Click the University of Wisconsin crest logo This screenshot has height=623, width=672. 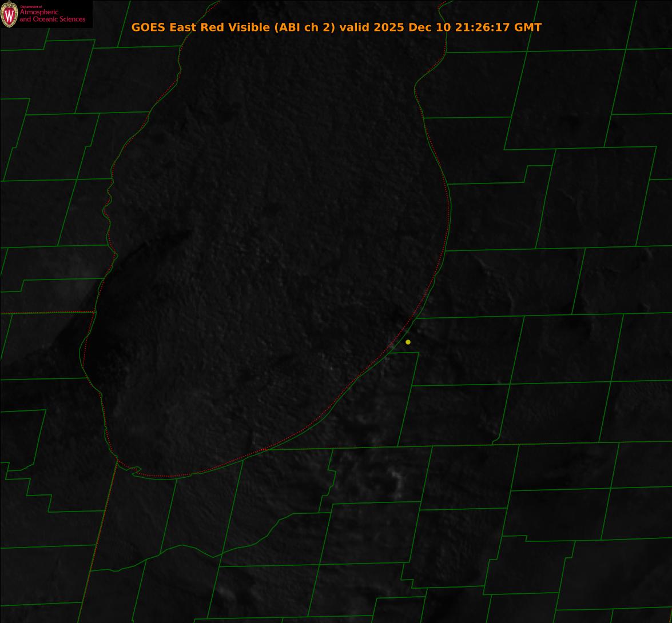point(9,14)
